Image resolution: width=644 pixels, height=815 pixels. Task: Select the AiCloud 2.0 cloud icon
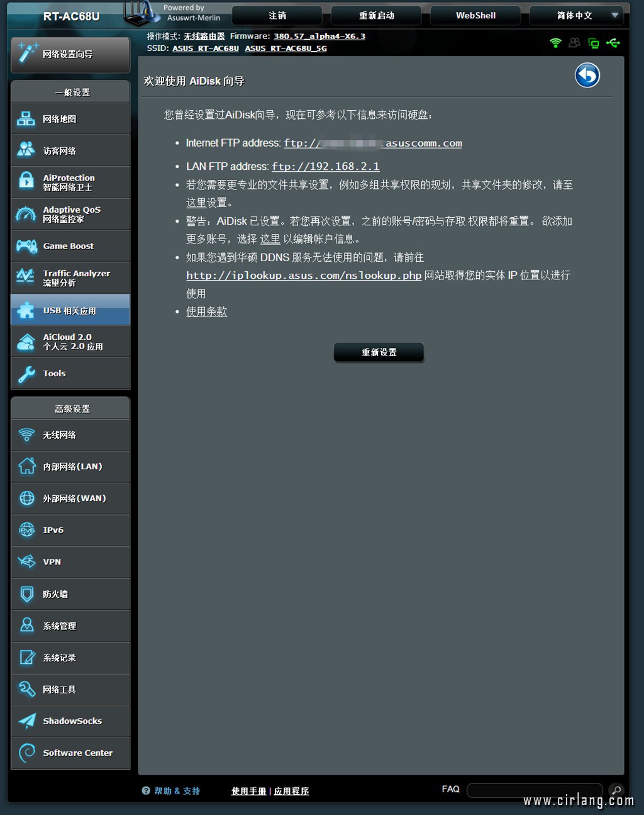click(x=26, y=342)
